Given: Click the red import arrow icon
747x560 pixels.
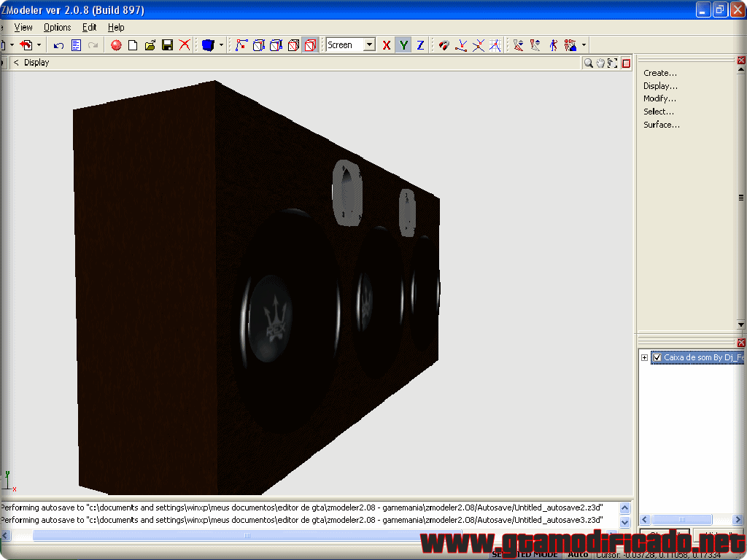Looking at the screenshot, I should (x=26, y=45).
